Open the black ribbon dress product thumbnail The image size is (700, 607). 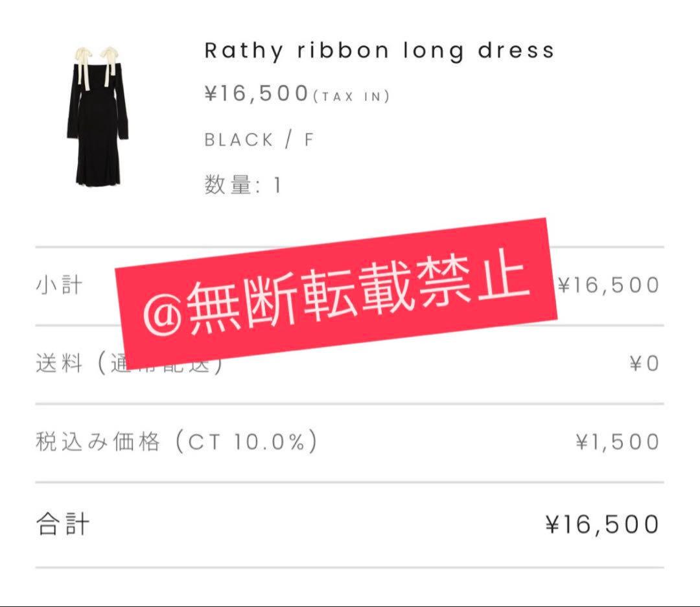pyautogui.click(x=98, y=116)
